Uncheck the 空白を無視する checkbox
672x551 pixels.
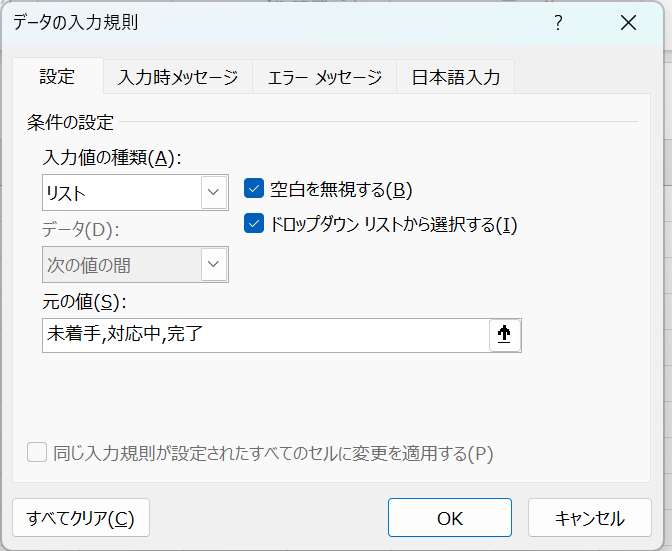pyautogui.click(x=254, y=189)
